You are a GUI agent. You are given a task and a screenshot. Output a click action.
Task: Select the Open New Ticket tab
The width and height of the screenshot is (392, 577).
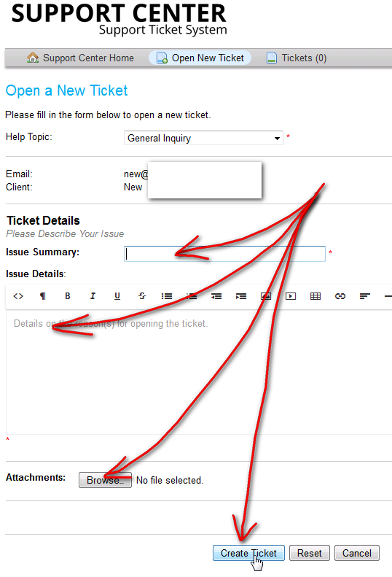pos(200,58)
